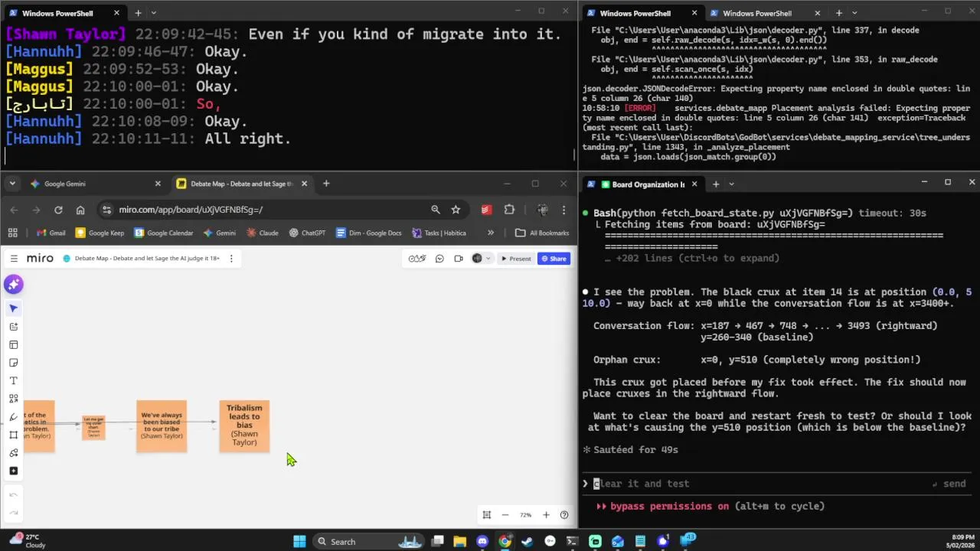
Task: Select 'We've always been biased' sticky note
Action: [x=162, y=426]
